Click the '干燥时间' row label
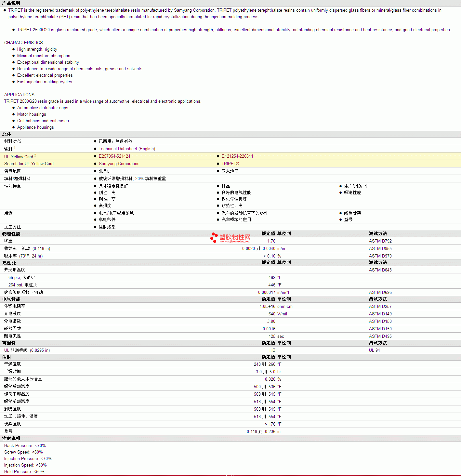Image resolution: width=461 pixels, height=476 pixels. pos(12,372)
